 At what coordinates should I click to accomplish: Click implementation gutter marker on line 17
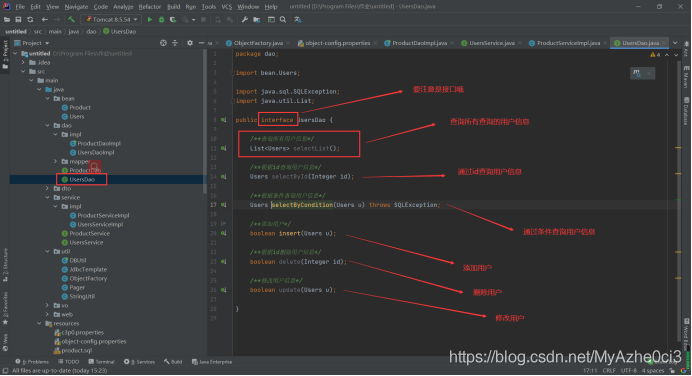pos(224,205)
